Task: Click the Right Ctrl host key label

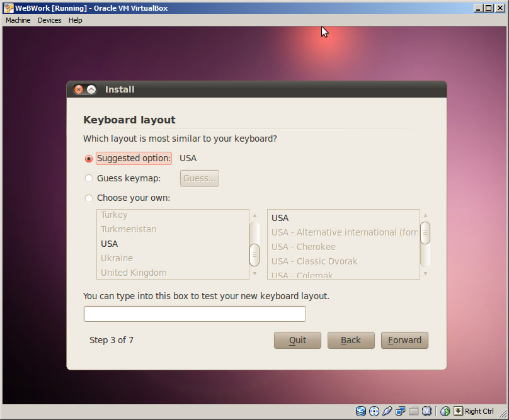Action: [x=479, y=411]
